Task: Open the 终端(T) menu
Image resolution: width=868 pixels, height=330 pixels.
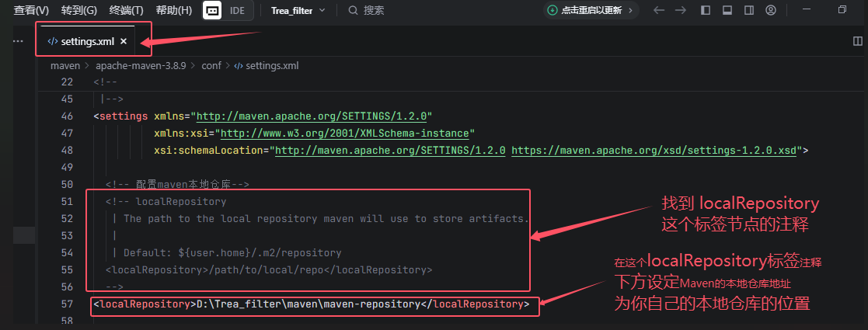Action: pyautogui.click(x=126, y=11)
